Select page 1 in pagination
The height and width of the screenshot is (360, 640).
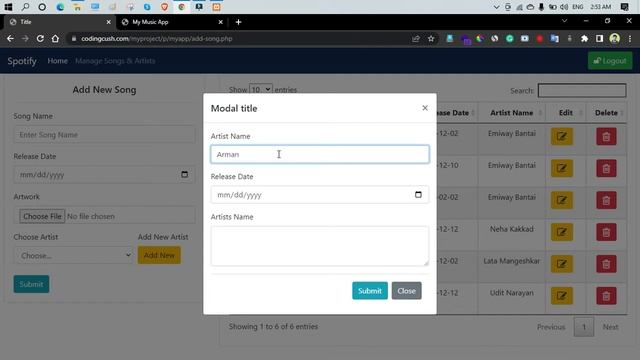(x=584, y=327)
